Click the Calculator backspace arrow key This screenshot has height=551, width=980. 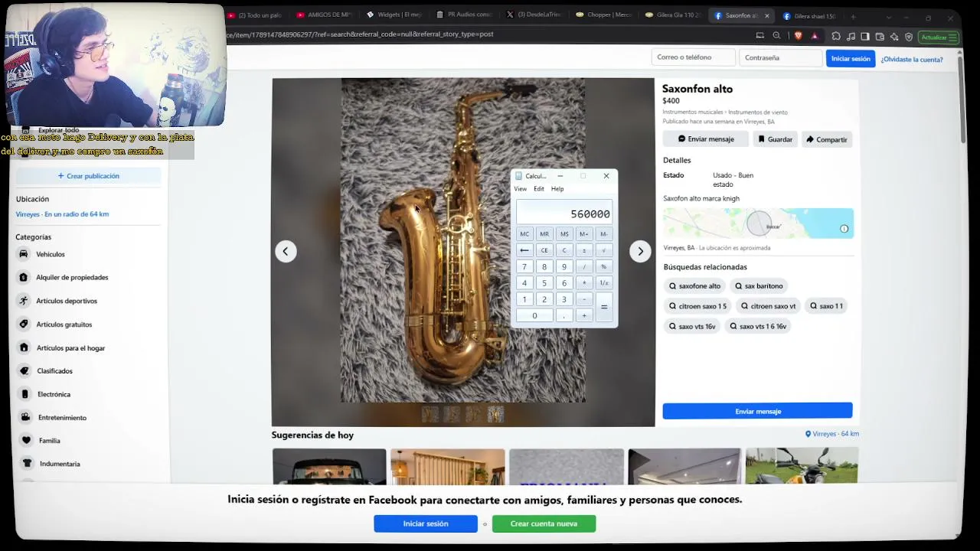pos(524,250)
